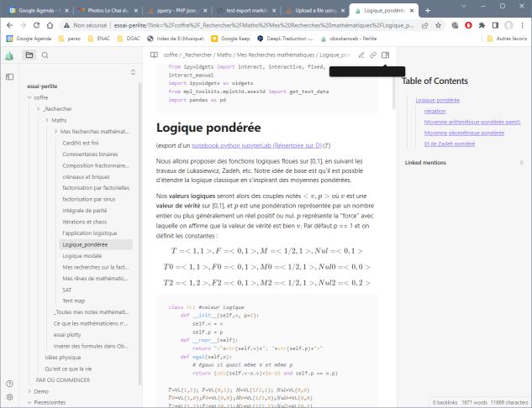This screenshot has width=532, height=408.
Task: Go back with browser back arrow
Action: (x=10, y=25)
